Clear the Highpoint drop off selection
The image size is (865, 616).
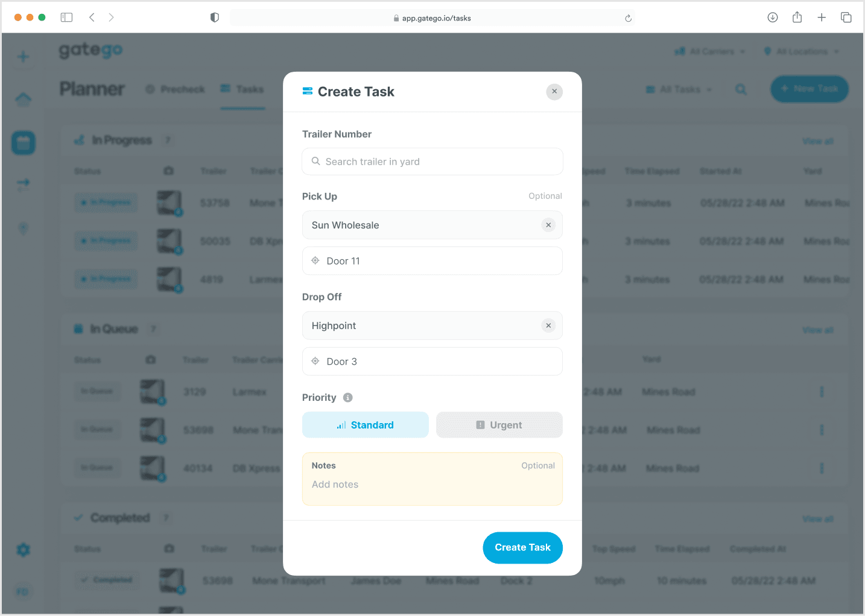548,325
